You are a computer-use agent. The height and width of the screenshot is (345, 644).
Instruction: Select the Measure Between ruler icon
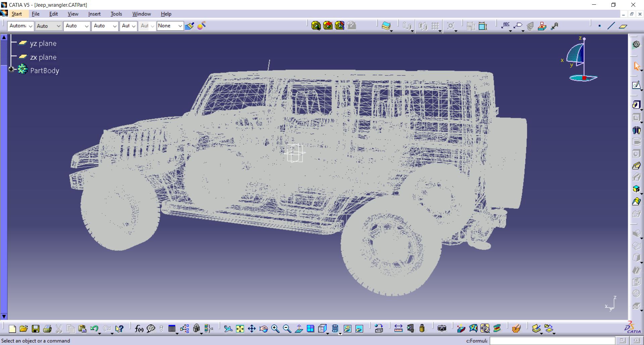[398, 329]
